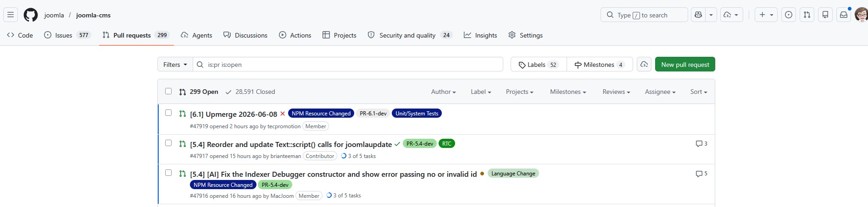Open Security and quality tab
This screenshot has width=868, height=207.
click(x=410, y=35)
